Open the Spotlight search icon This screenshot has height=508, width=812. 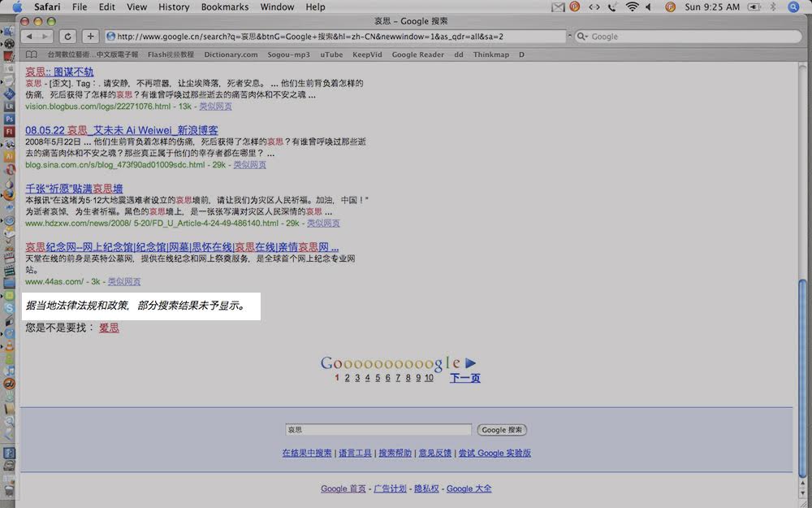pos(793,7)
